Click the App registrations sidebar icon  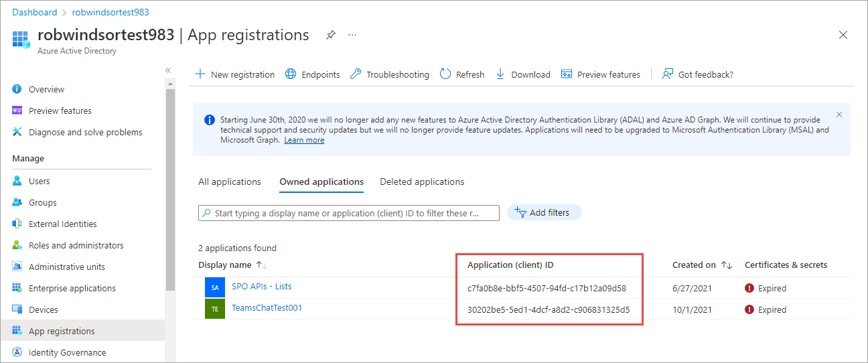(x=17, y=331)
